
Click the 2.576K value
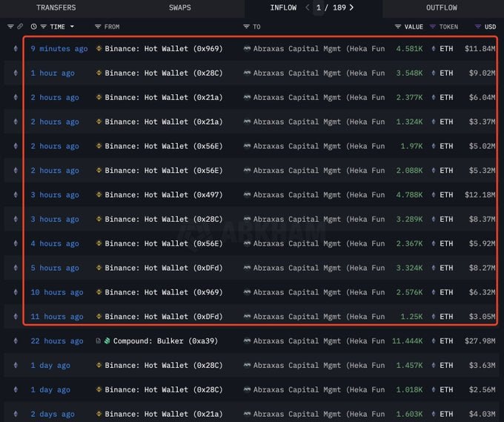point(409,292)
